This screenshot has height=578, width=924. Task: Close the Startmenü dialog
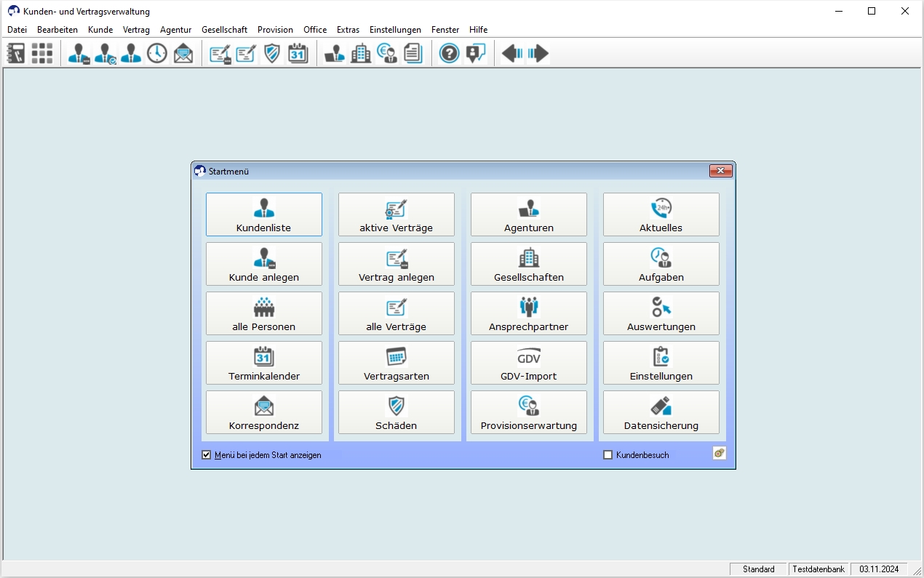coord(720,171)
